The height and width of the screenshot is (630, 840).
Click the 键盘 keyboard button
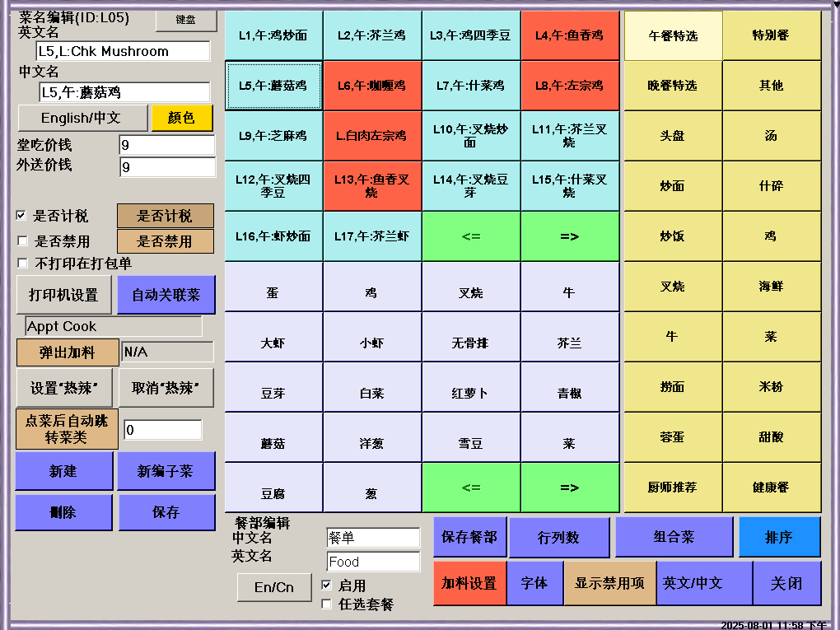[186, 20]
